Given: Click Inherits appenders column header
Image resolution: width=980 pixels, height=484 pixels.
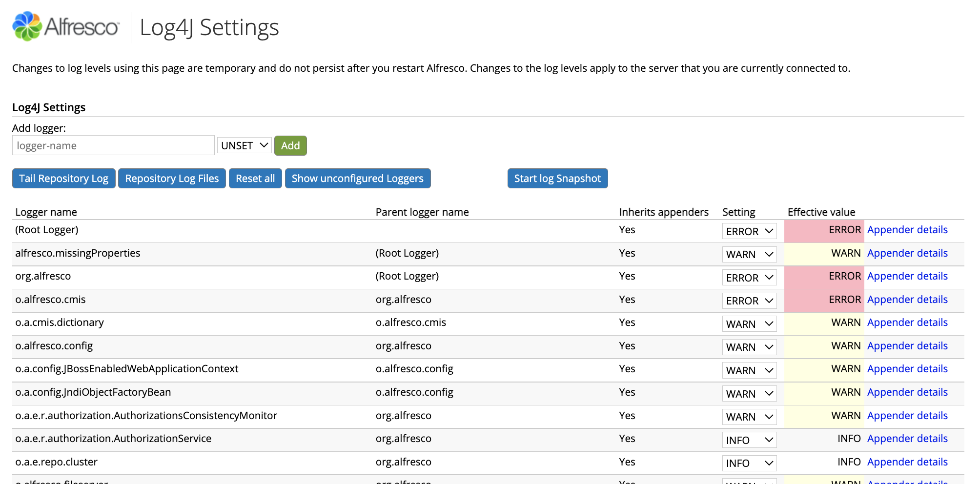Looking at the screenshot, I should 664,212.
